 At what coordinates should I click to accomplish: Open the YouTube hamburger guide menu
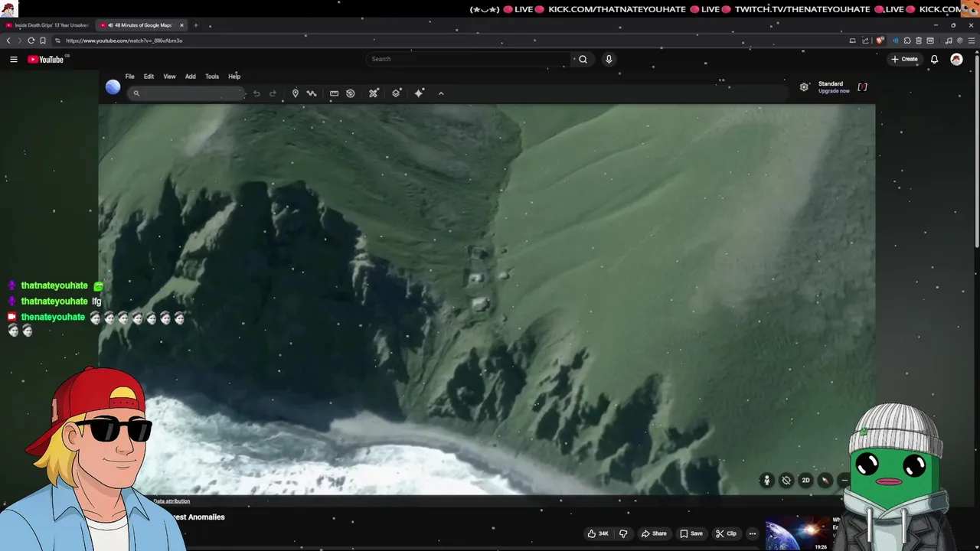13,59
